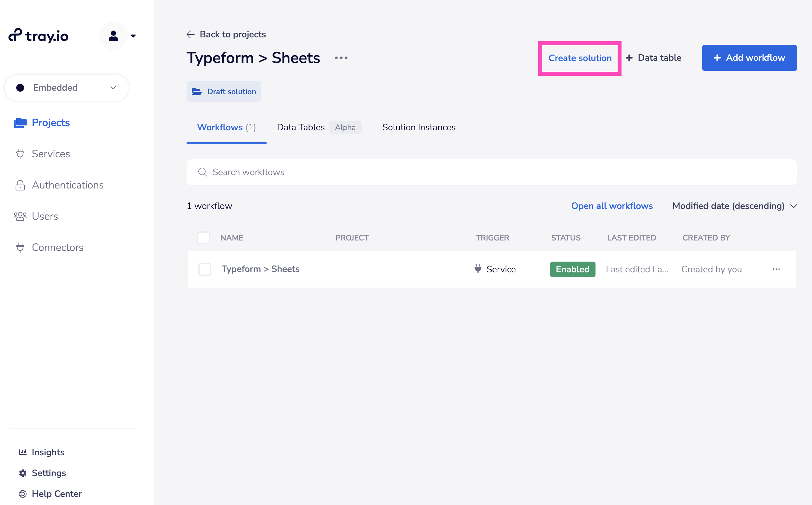This screenshot has width=812, height=505.
Task: Open the Users section
Action: [x=45, y=216]
